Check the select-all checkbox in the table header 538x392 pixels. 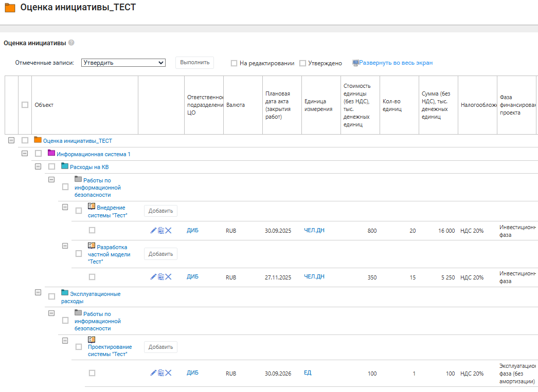pos(25,105)
